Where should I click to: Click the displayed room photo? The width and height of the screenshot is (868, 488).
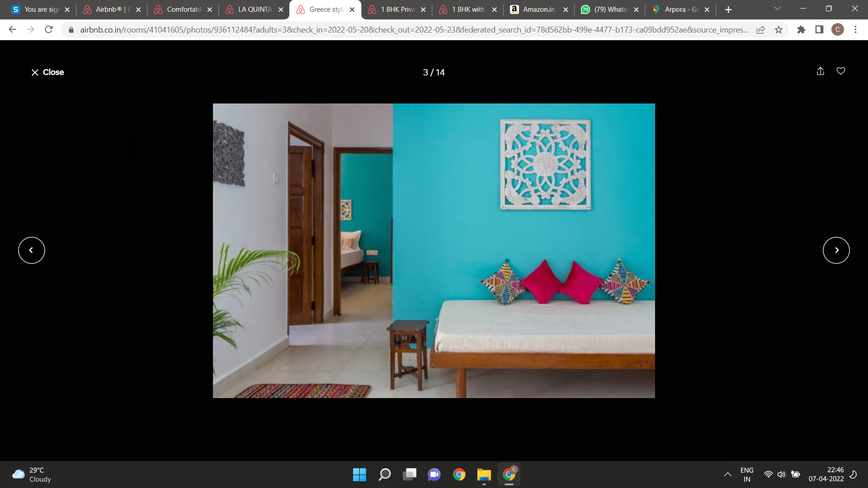click(434, 251)
